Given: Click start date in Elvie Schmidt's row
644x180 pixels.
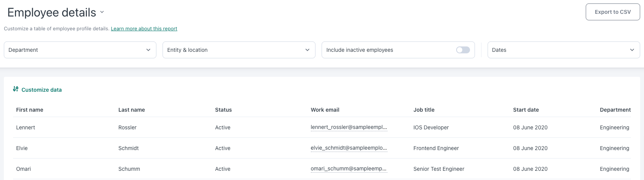Looking at the screenshot, I should (x=531, y=148).
